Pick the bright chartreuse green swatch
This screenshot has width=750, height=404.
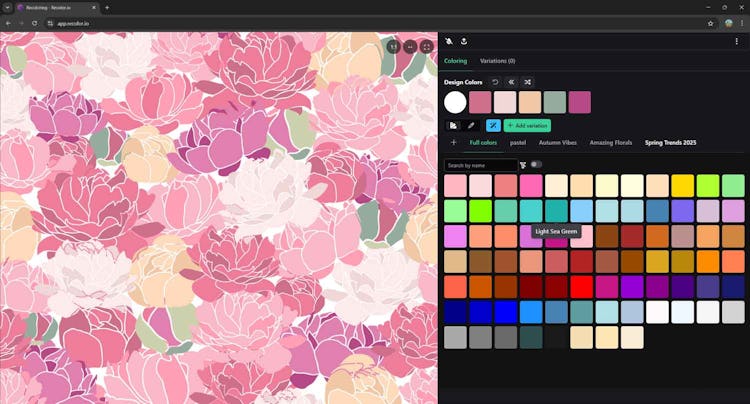pos(480,211)
